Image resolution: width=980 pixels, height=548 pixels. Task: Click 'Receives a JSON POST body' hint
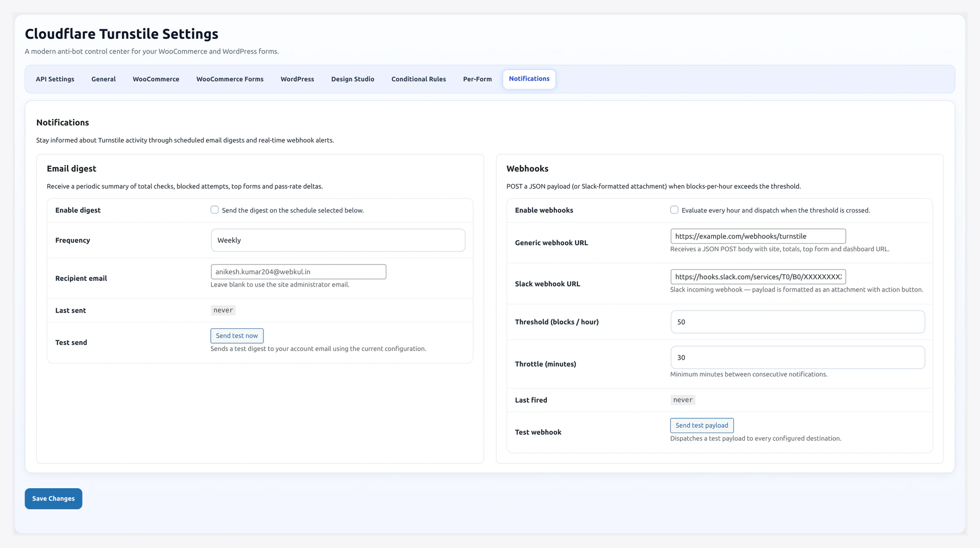coord(779,249)
